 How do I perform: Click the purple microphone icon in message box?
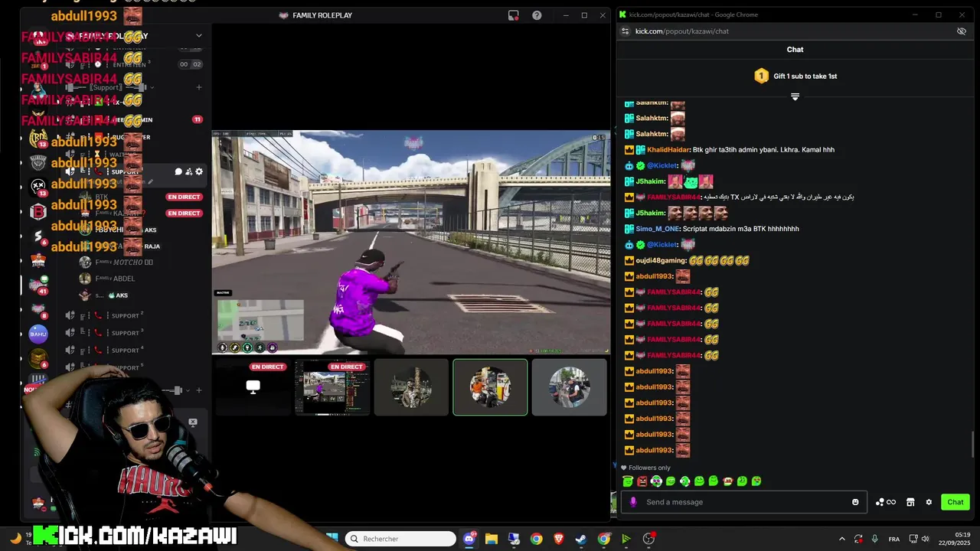(x=632, y=502)
